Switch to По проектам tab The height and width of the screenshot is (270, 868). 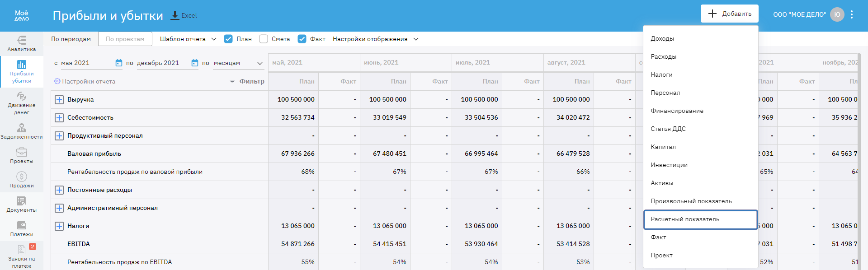tap(125, 39)
